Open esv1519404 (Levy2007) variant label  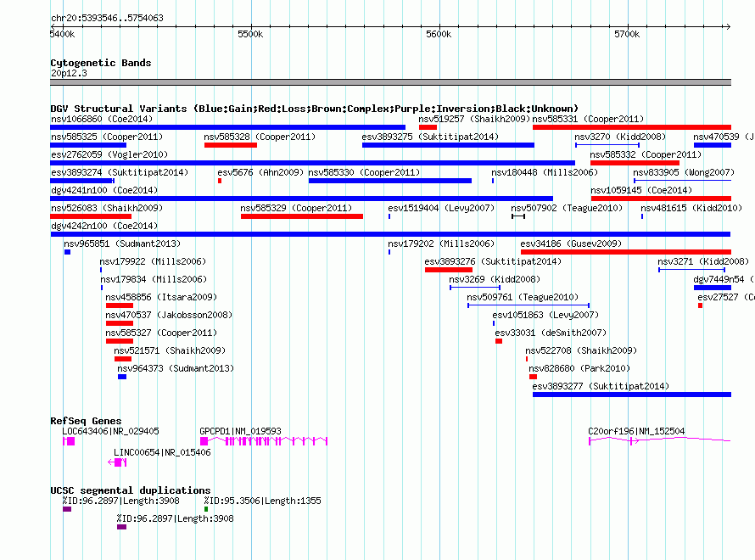tap(441, 208)
